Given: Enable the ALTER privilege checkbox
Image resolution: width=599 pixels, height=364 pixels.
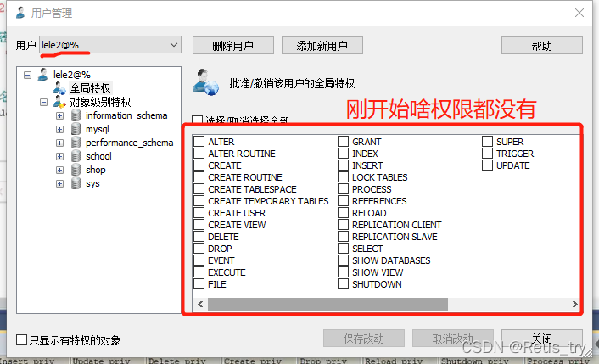Looking at the screenshot, I should click(x=199, y=142).
